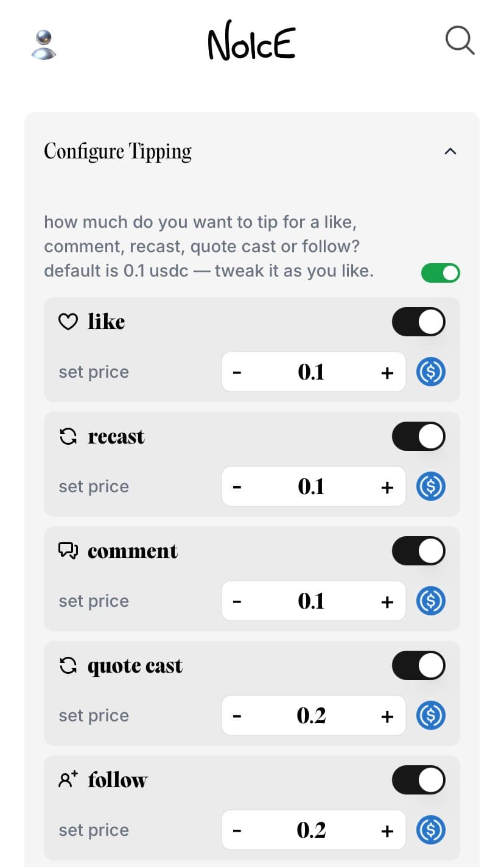
Task: Click the USDC coin icon for quote cast
Action: 431,715
